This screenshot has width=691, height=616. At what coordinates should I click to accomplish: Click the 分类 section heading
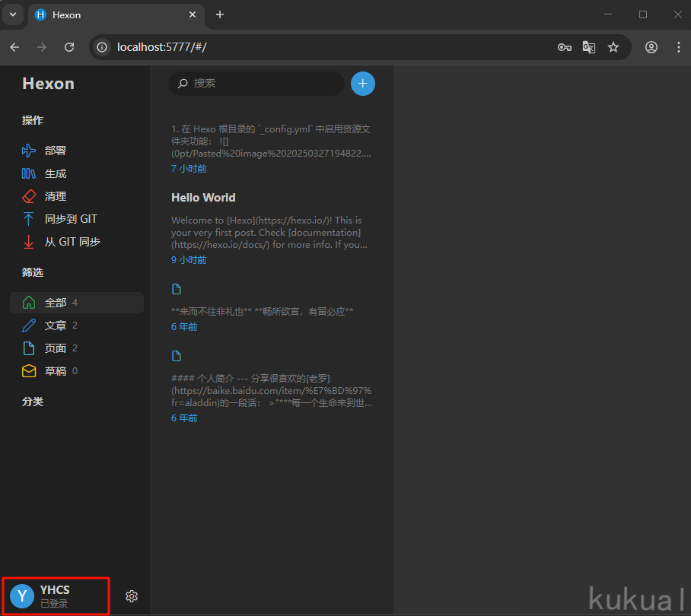click(x=33, y=402)
